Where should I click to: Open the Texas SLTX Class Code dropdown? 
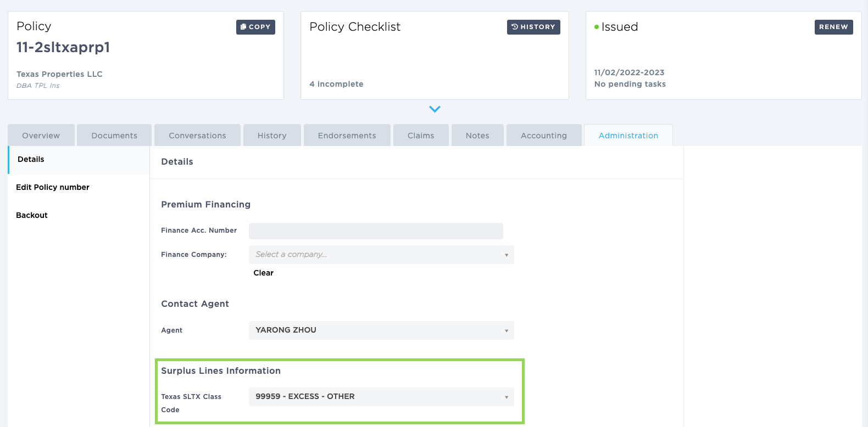coord(381,397)
